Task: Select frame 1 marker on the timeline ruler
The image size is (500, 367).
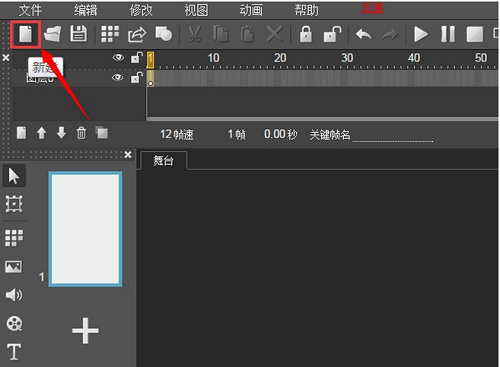Action: point(150,60)
